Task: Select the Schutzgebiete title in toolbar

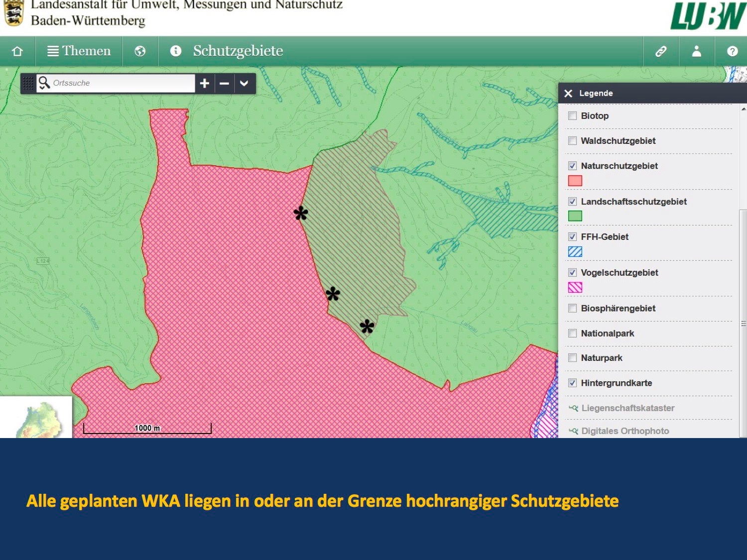Action: pyautogui.click(x=238, y=51)
